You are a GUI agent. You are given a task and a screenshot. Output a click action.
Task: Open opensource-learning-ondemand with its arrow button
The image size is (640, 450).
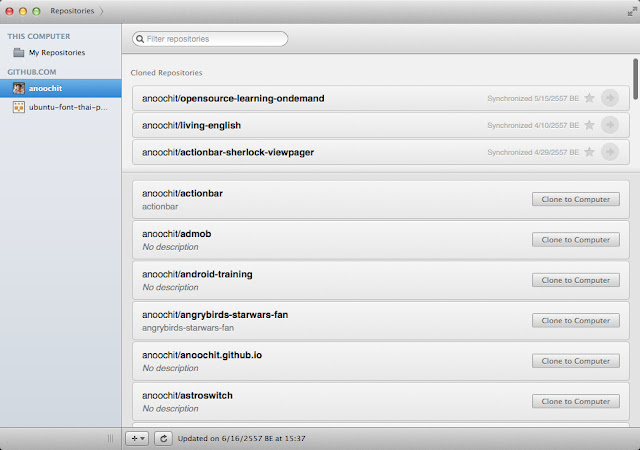(x=610, y=98)
